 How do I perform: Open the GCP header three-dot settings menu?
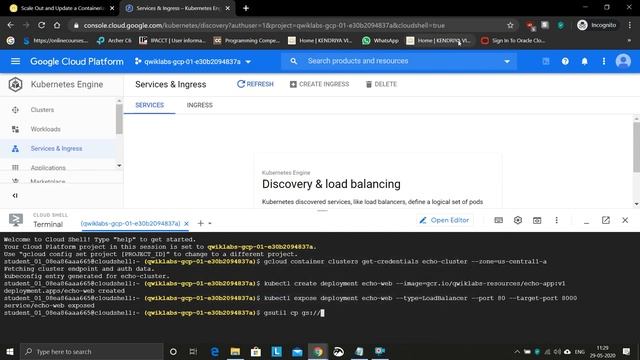604,61
